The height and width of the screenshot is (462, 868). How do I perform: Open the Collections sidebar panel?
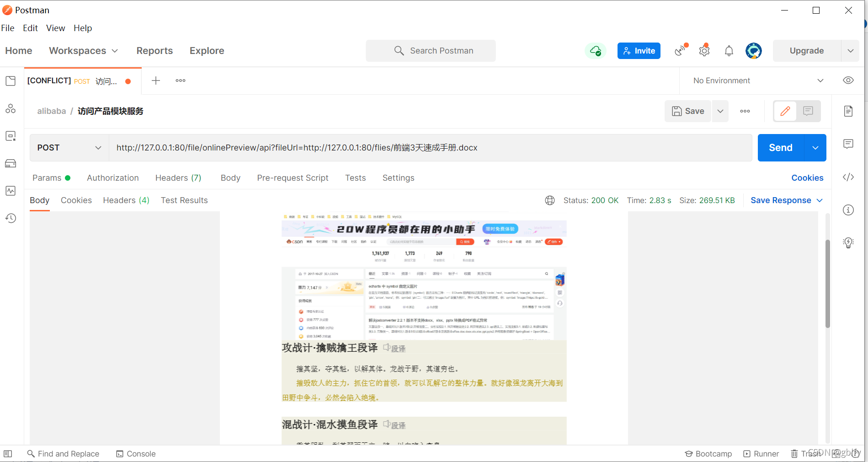pyautogui.click(x=11, y=81)
